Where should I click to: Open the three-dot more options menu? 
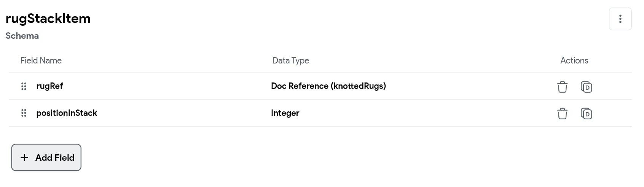click(x=620, y=19)
